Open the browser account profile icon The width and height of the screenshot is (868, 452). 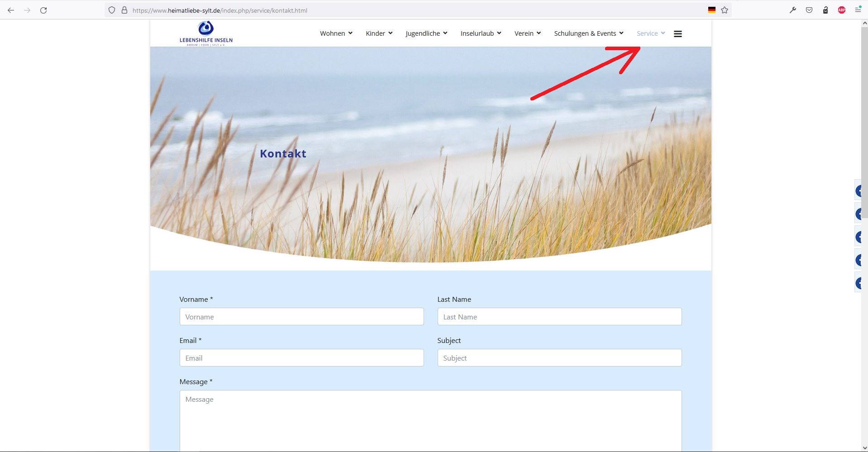(x=857, y=10)
